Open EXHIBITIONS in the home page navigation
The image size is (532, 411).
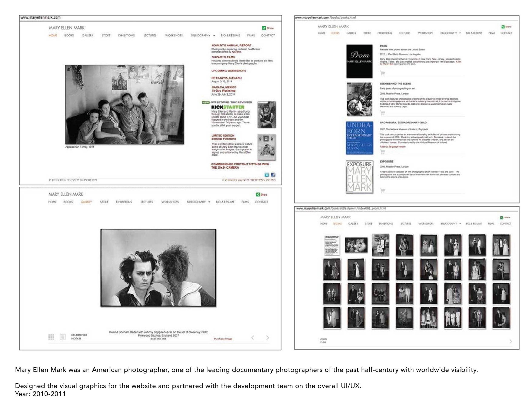coord(126,36)
